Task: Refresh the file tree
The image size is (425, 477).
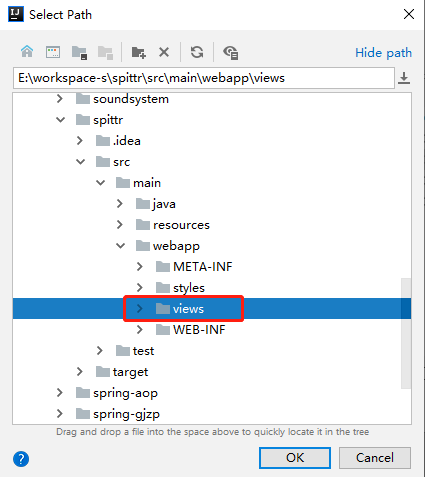Action: [x=197, y=52]
